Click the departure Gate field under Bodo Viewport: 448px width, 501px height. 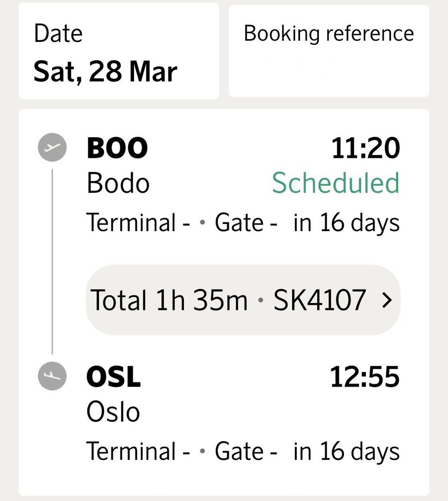click(x=246, y=223)
